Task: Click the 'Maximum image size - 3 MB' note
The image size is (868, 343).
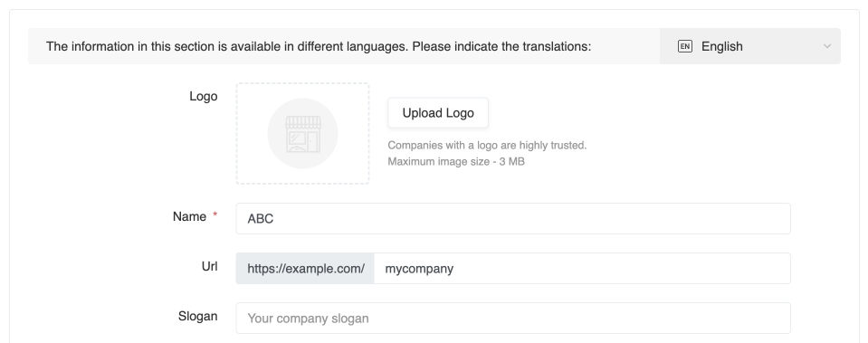Action: point(456,161)
